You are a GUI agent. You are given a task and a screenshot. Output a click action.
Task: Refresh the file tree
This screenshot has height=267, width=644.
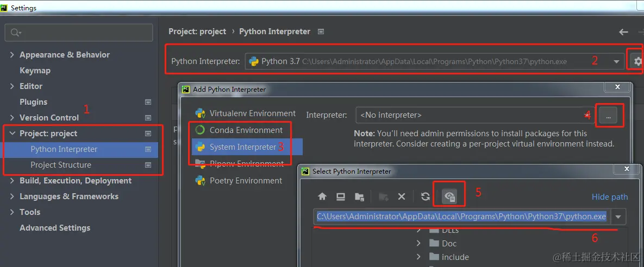(x=426, y=196)
